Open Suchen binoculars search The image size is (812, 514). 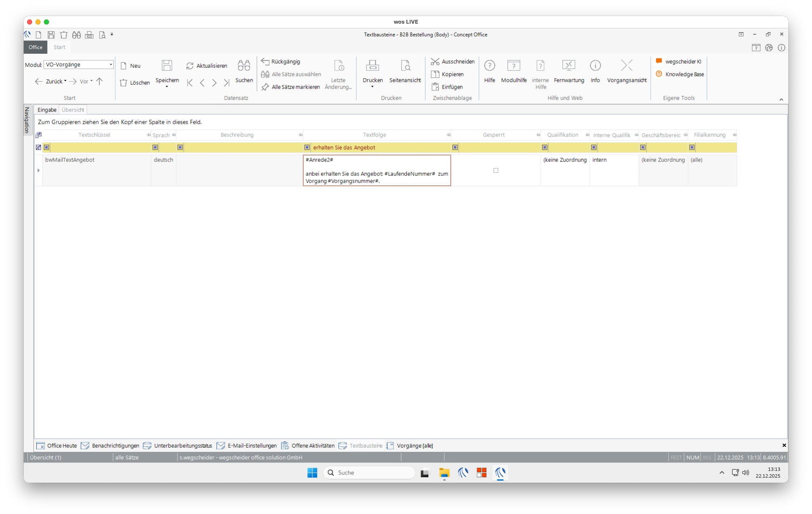[x=244, y=66]
